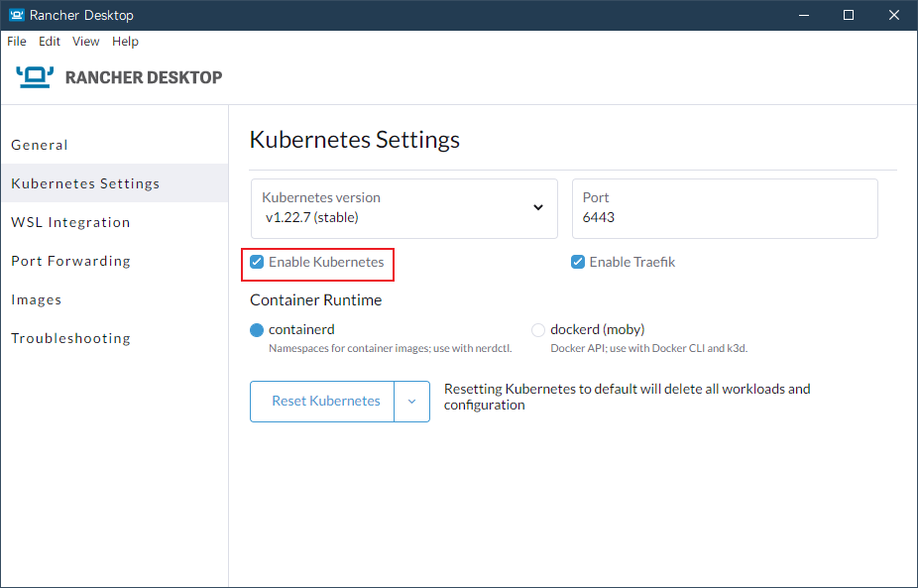Open the Edit menu
The image size is (918, 588).
(x=50, y=42)
